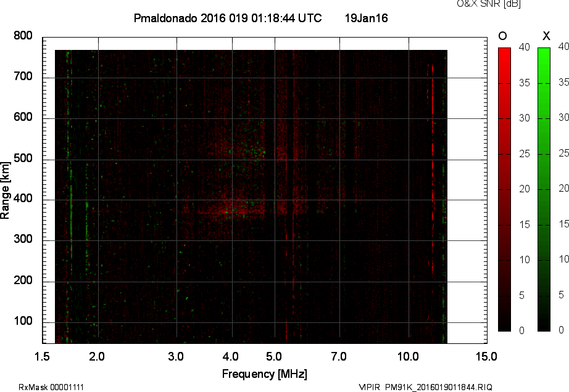Click the red O-mode SNR color bar

(x=504, y=189)
